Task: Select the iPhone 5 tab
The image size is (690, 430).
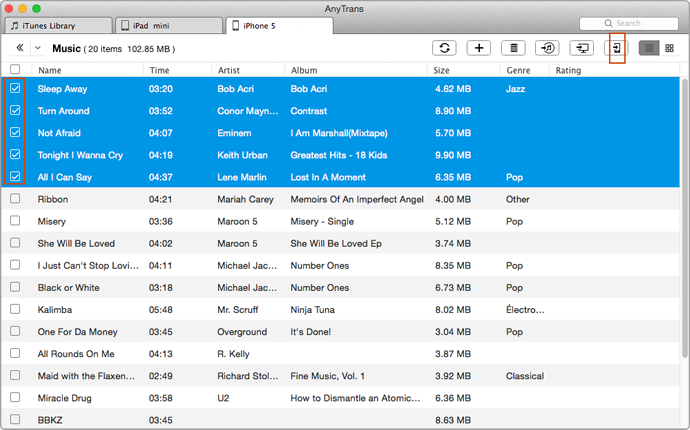Action: 280,26
